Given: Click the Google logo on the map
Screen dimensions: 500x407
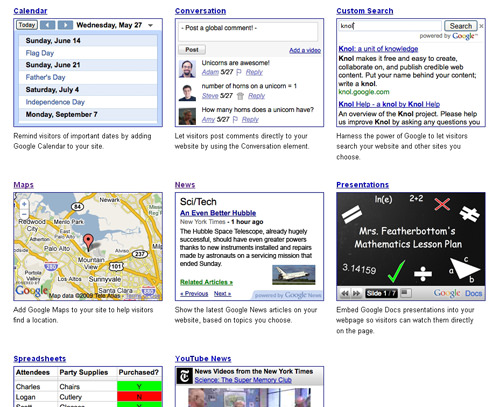Looking at the screenshot, I should [32, 291].
